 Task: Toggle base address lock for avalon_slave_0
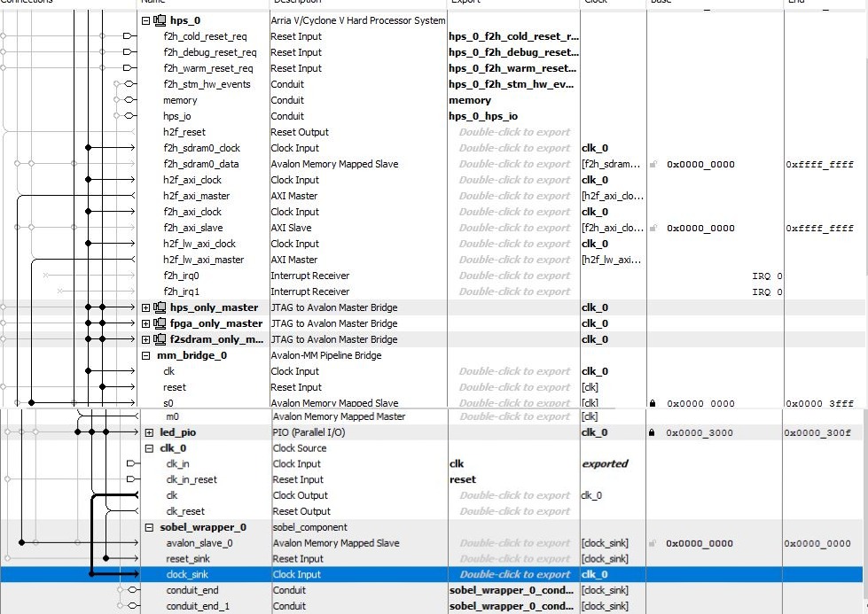653,543
